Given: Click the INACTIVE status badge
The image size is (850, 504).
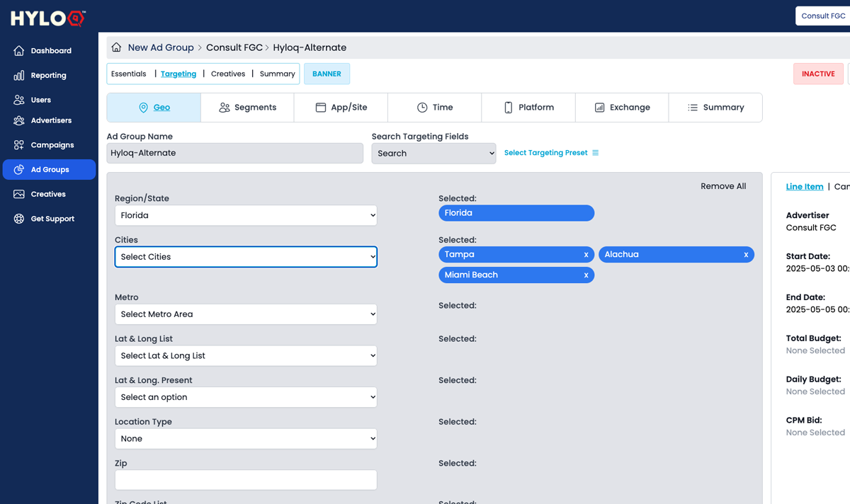Looking at the screenshot, I should click(x=817, y=74).
